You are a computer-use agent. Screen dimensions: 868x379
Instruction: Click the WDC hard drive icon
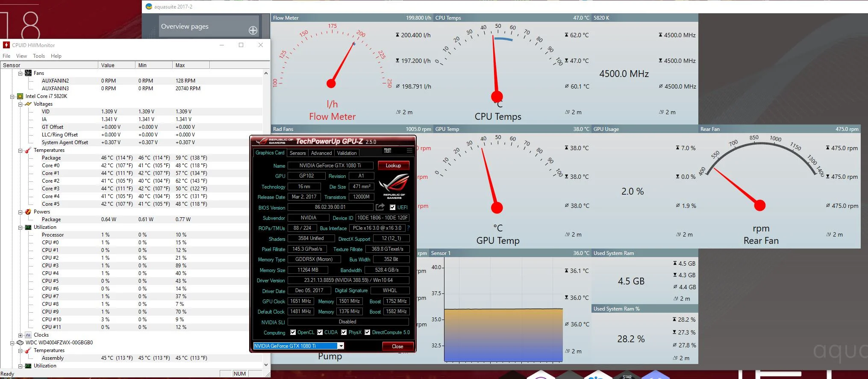click(x=20, y=343)
